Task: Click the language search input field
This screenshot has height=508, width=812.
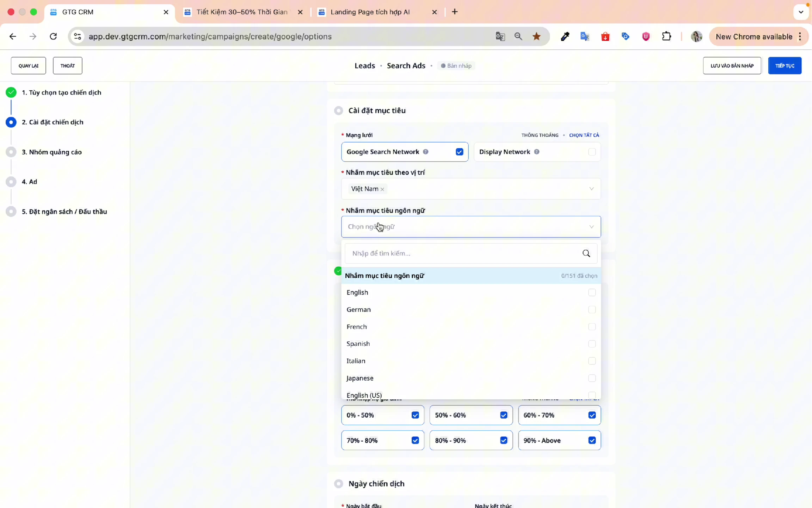Action: pos(462,253)
